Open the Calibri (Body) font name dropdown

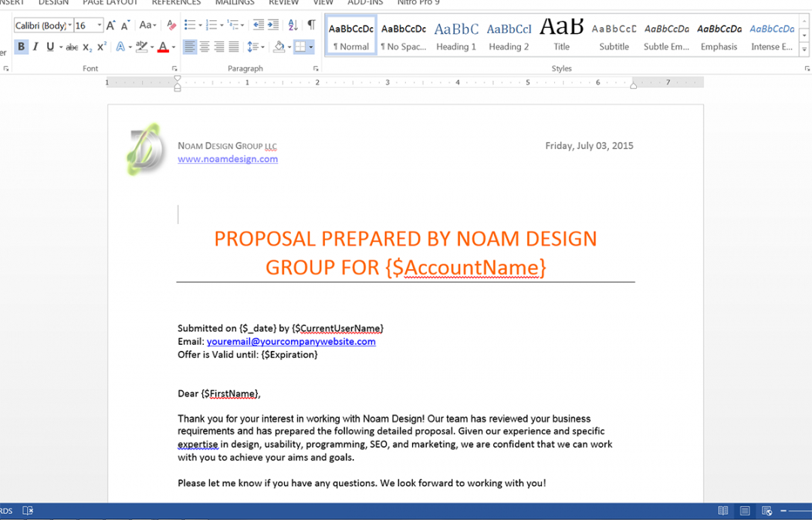(x=70, y=26)
